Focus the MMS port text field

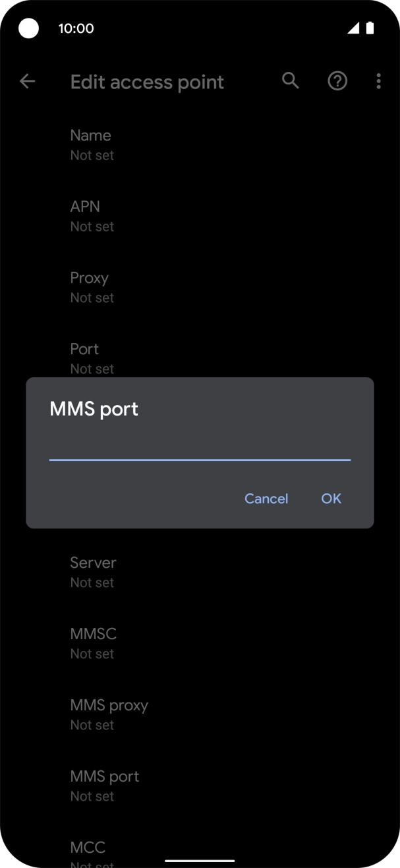(x=200, y=447)
